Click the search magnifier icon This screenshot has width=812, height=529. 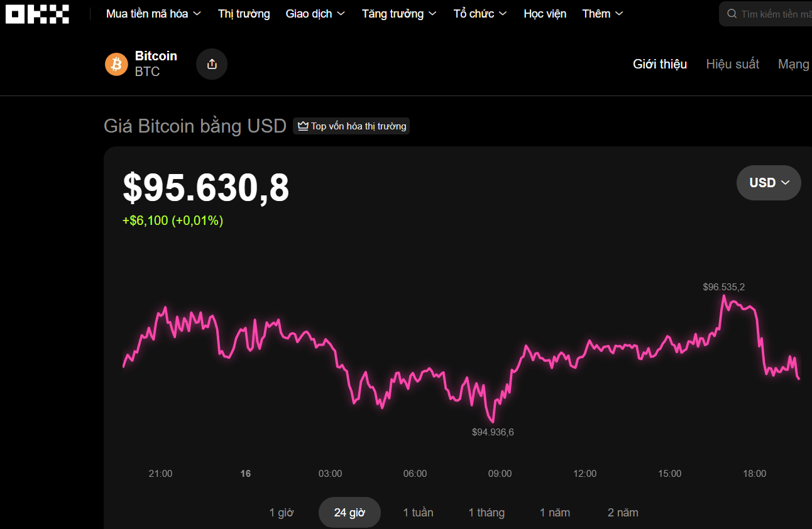click(x=732, y=14)
